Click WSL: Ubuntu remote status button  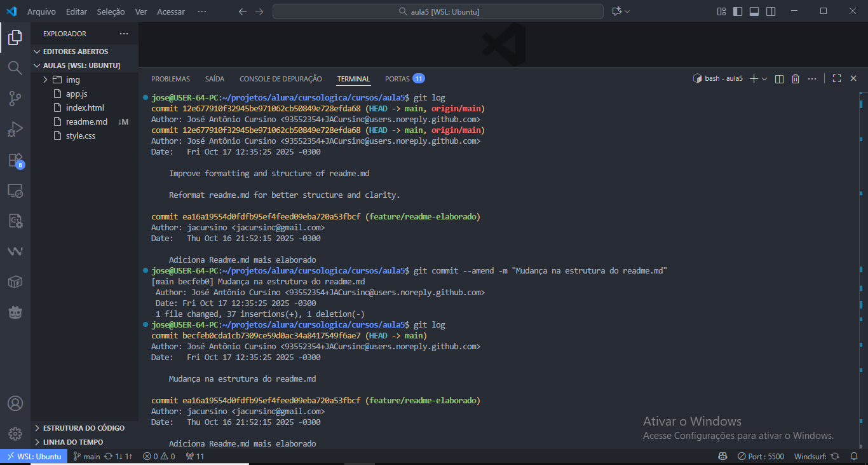(34, 456)
